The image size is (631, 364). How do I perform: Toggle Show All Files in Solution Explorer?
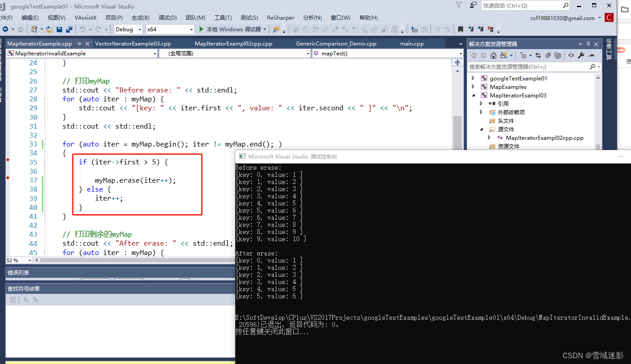tap(558, 55)
